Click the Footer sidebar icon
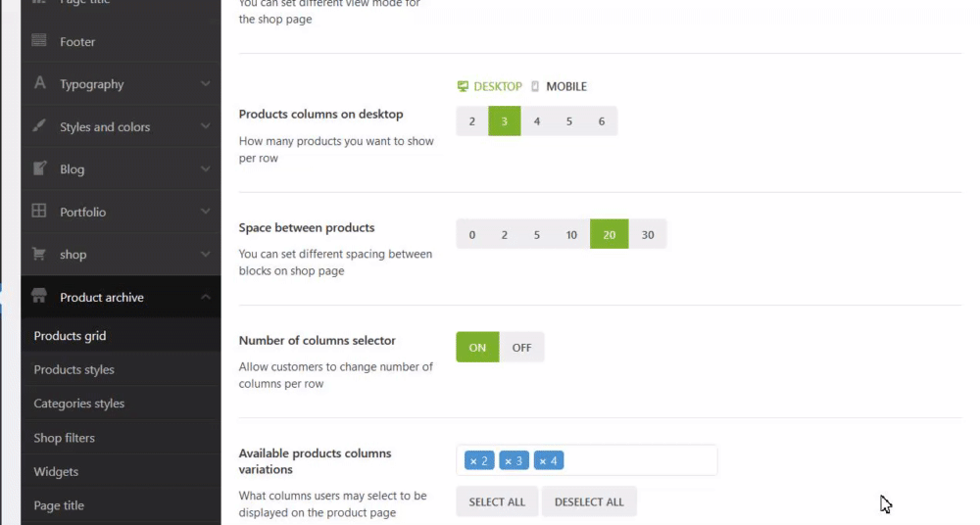980x525 pixels. 39,41
